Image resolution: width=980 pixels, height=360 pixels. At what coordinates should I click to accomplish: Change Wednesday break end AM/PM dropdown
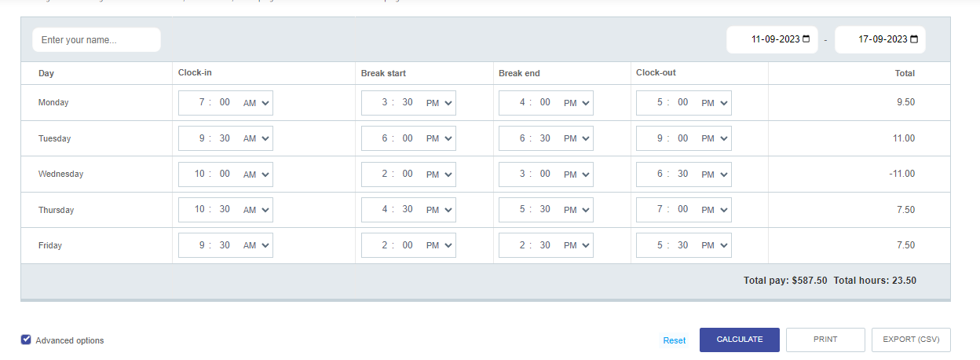pyautogui.click(x=576, y=174)
